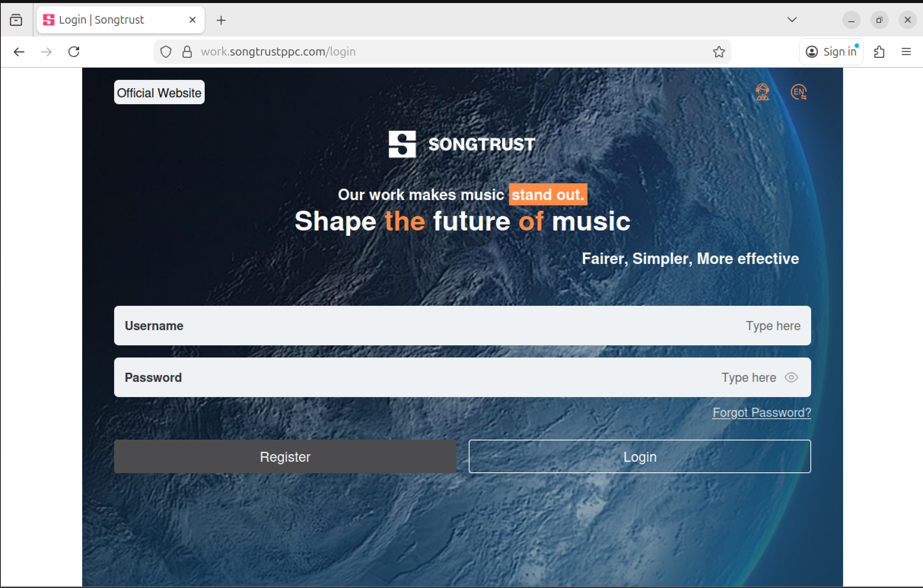Open the recent browsing view icon
923x588 pixels.
click(16, 19)
